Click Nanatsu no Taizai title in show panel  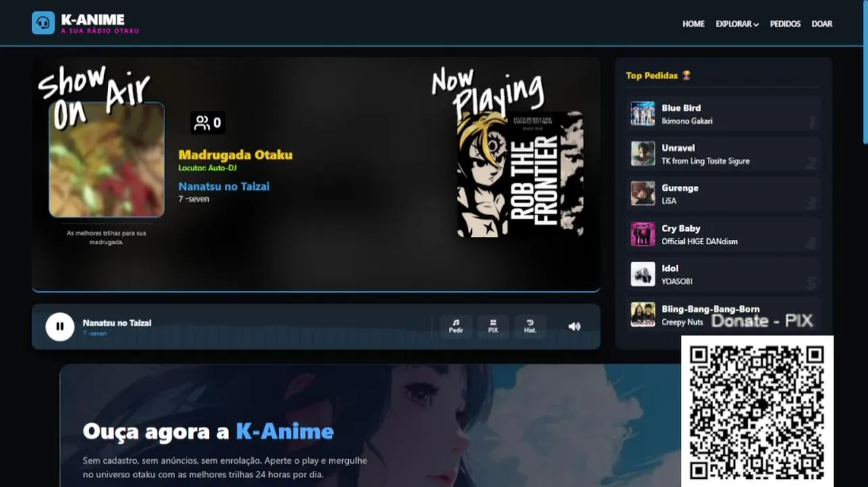pos(224,186)
